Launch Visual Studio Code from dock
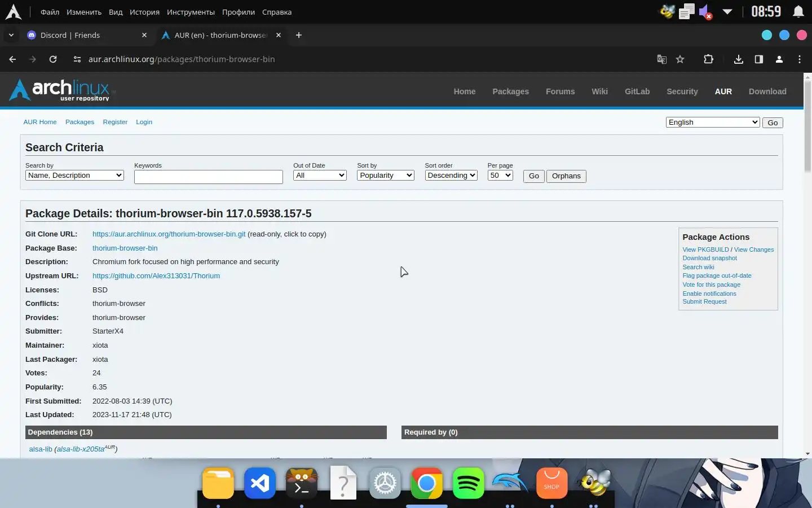Image resolution: width=812 pixels, height=508 pixels. coord(259,483)
